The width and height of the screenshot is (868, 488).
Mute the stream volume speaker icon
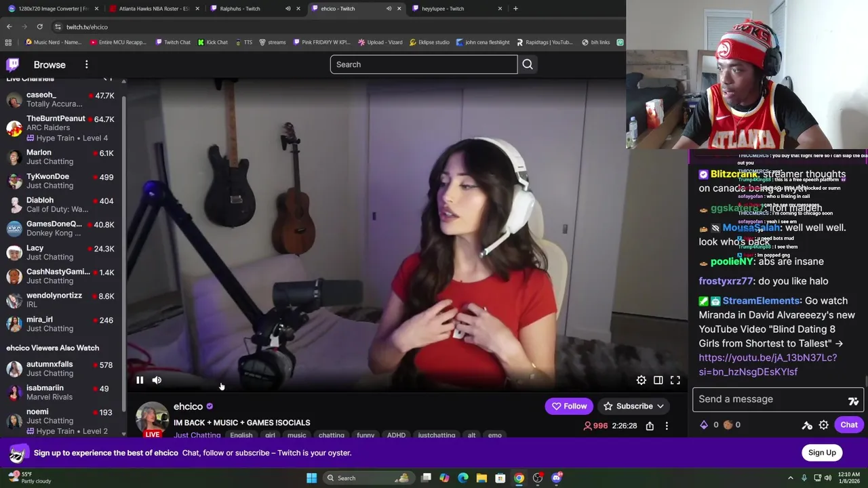pos(157,380)
